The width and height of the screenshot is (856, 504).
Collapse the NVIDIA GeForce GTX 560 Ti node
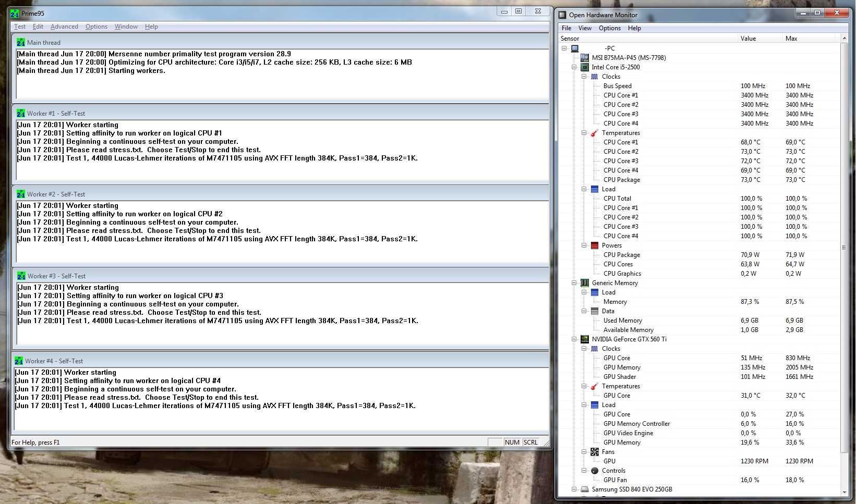pyautogui.click(x=574, y=339)
